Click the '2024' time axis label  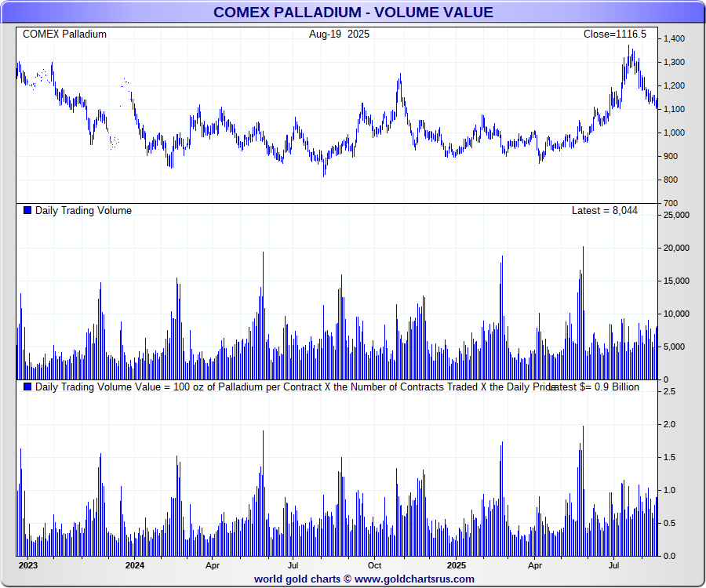(135, 565)
